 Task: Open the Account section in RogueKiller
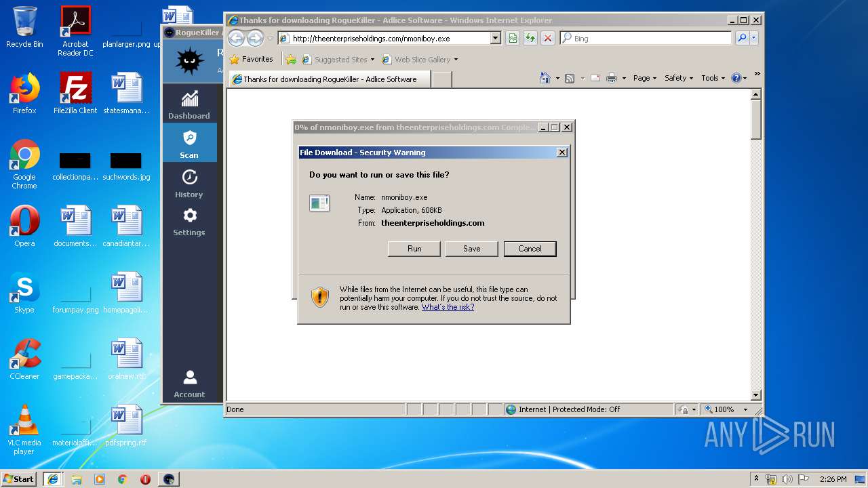pos(189,384)
